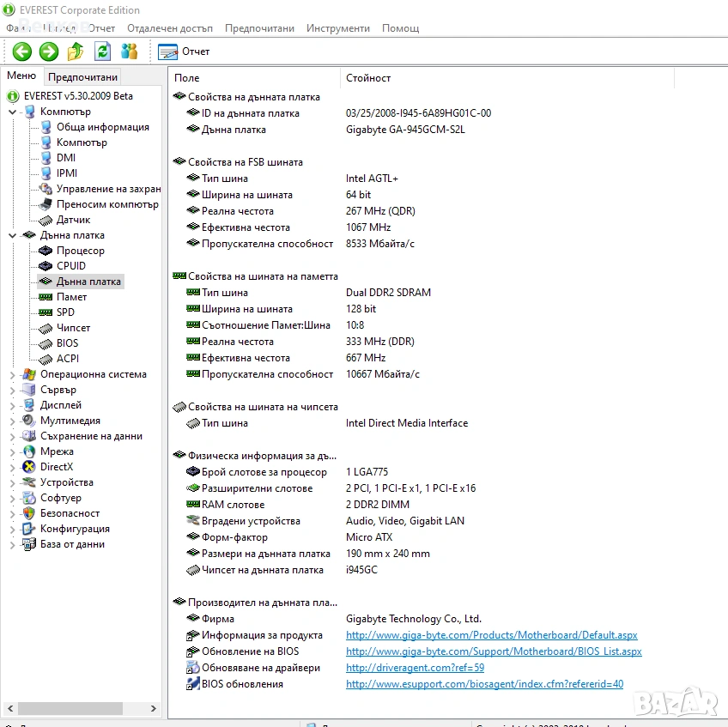Image resolution: width=728 pixels, height=727 pixels.
Task: Click the Refresh toolbar icon
Action: click(102, 51)
